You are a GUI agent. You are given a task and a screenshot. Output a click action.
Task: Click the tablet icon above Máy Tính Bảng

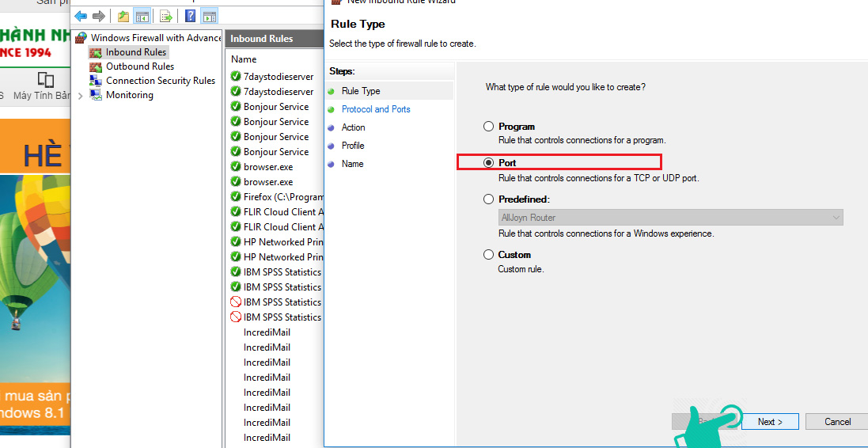coord(45,80)
